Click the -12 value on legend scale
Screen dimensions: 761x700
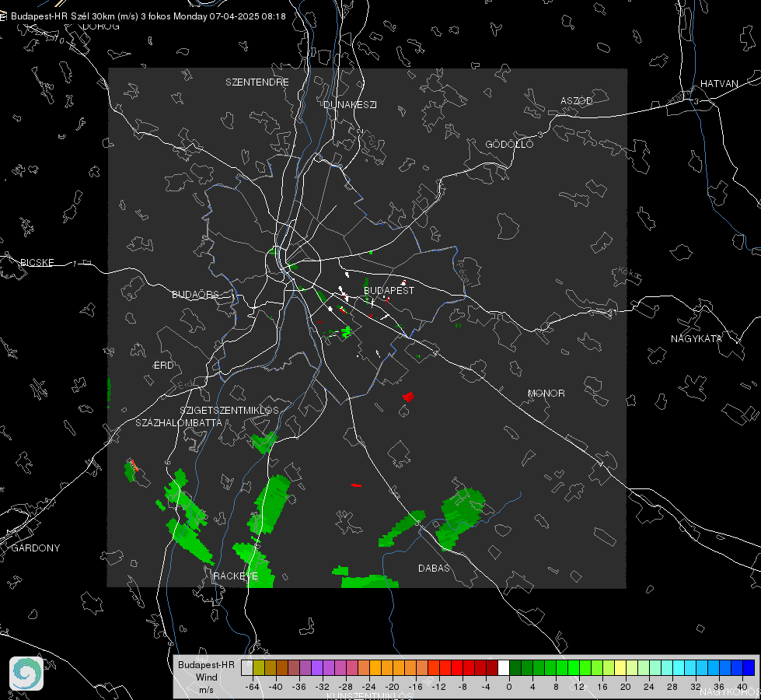439,687
